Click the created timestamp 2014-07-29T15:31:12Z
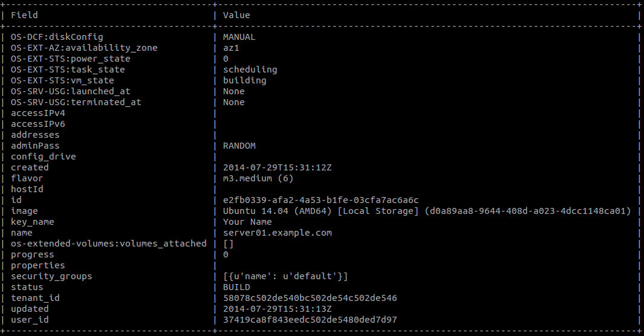Image resolution: width=644 pixels, height=336 pixels. tap(277, 167)
